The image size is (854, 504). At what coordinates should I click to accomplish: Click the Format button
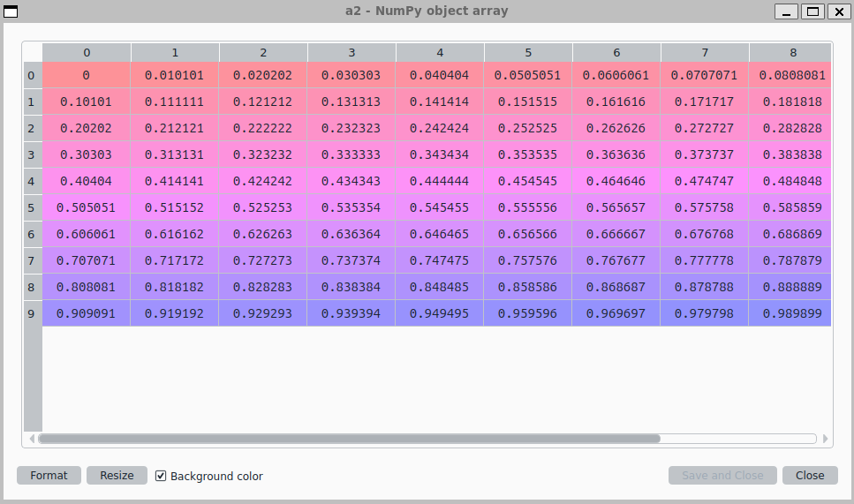pos(49,475)
